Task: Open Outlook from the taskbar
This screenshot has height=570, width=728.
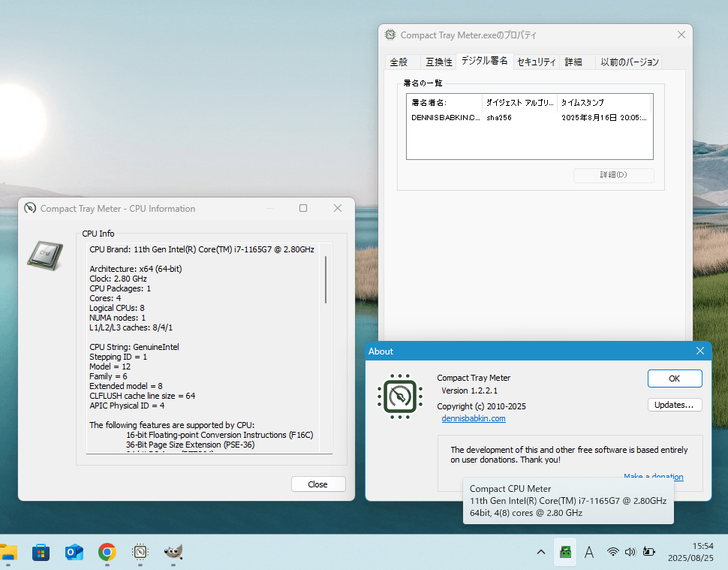Action: 74,552
